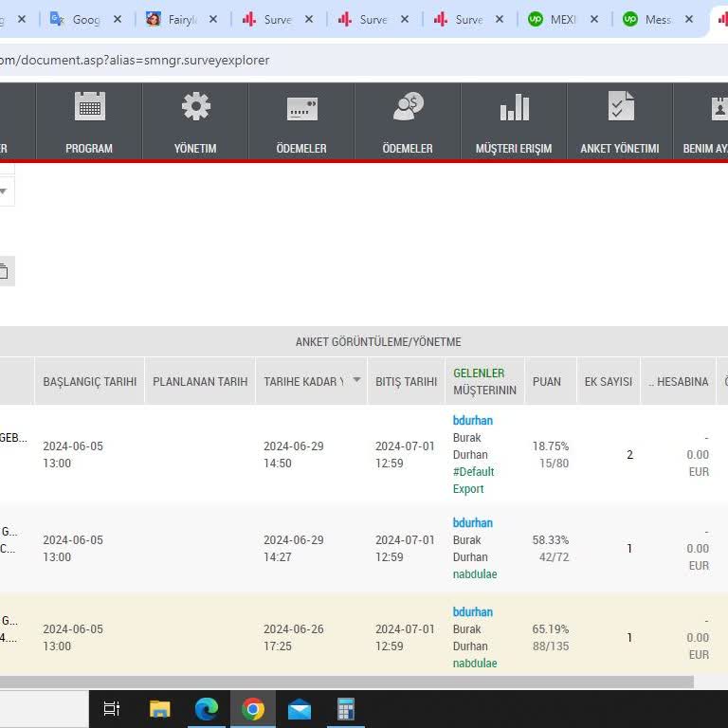Open MÜŞTERİ ERİŞİM bar chart icon
This screenshot has width=728, height=728.
tap(514, 107)
